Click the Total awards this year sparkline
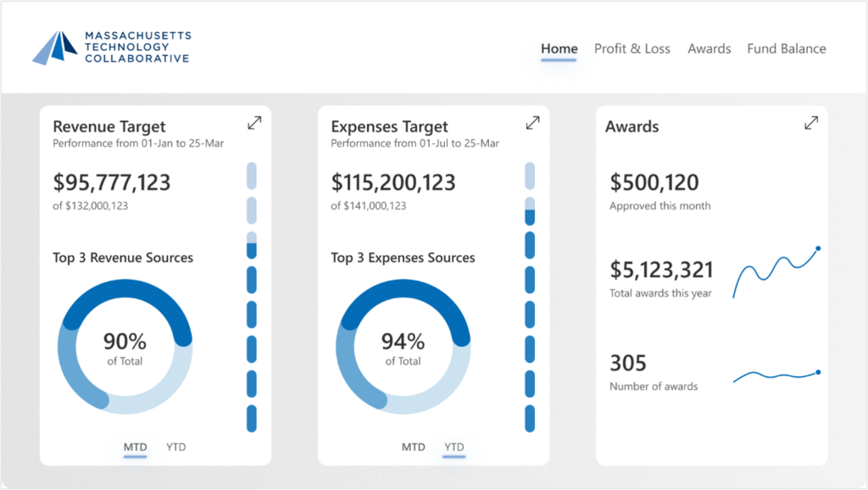This screenshot has width=868, height=490. click(x=776, y=272)
